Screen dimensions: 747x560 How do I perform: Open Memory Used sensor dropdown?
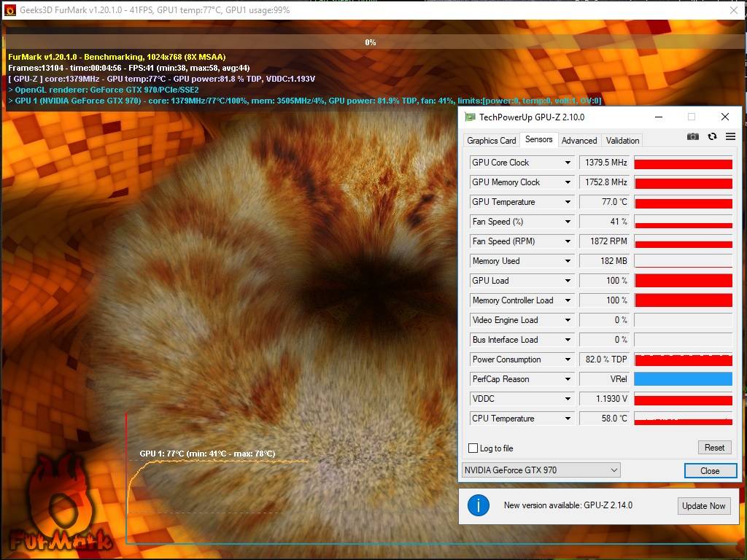click(568, 262)
